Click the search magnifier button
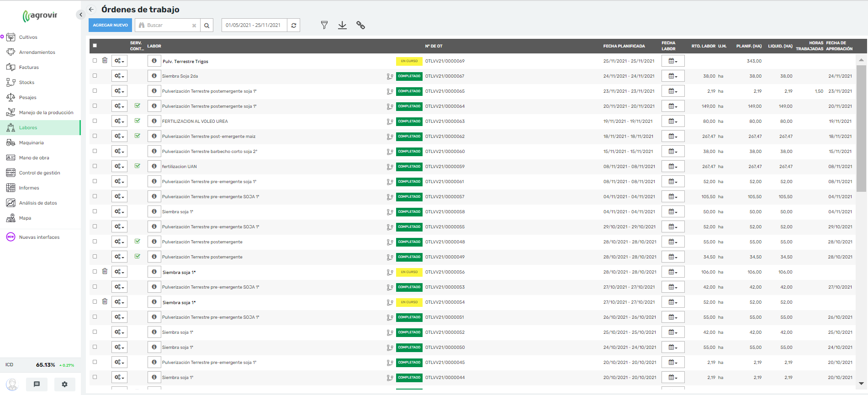The height and width of the screenshot is (395, 868). (207, 25)
